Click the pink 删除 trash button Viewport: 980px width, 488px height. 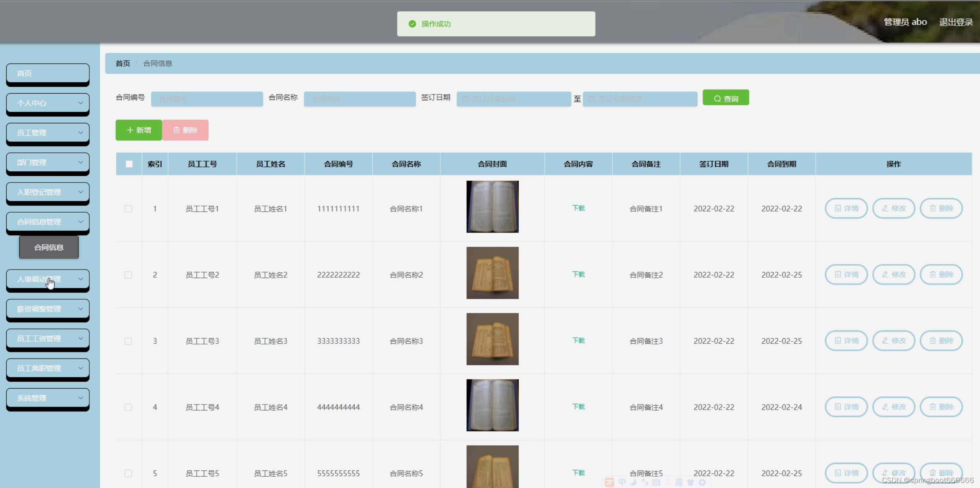pos(185,130)
